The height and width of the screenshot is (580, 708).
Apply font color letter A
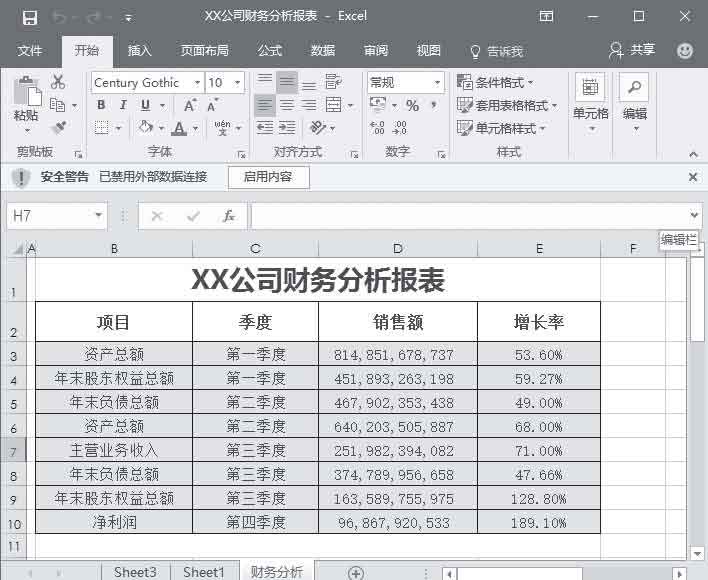point(179,129)
